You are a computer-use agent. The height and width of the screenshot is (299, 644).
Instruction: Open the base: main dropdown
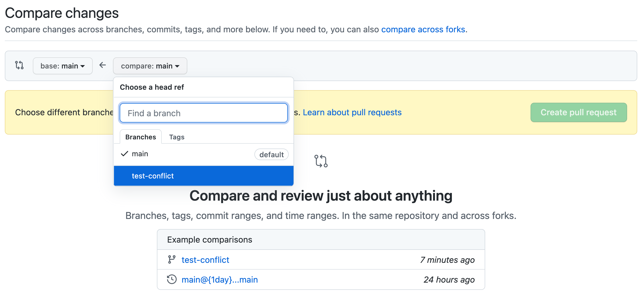click(63, 66)
